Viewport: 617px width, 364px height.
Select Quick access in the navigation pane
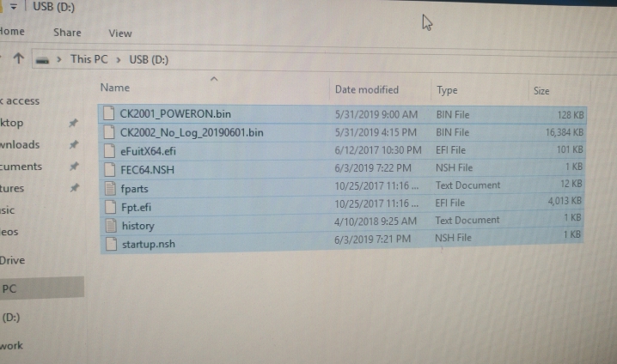20,101
